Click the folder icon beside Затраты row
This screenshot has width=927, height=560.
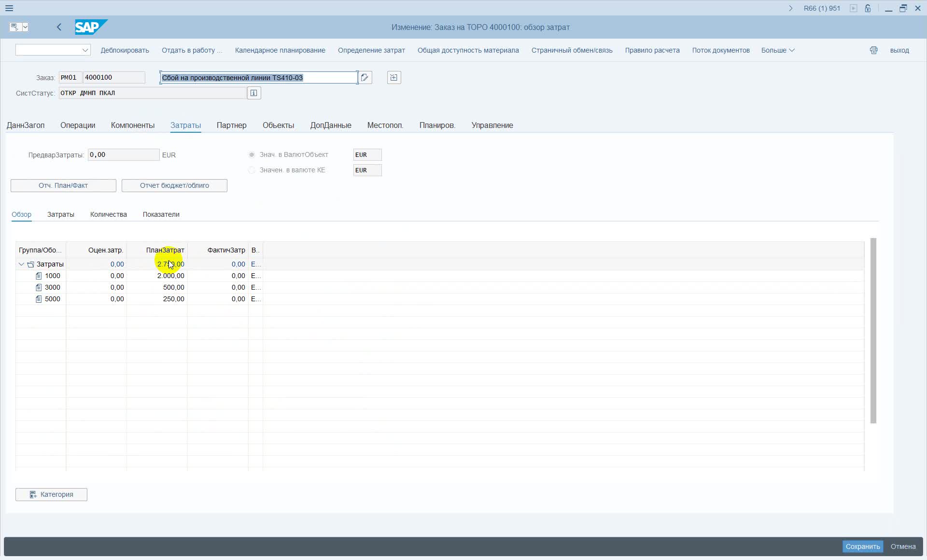(x=30, y=265)
